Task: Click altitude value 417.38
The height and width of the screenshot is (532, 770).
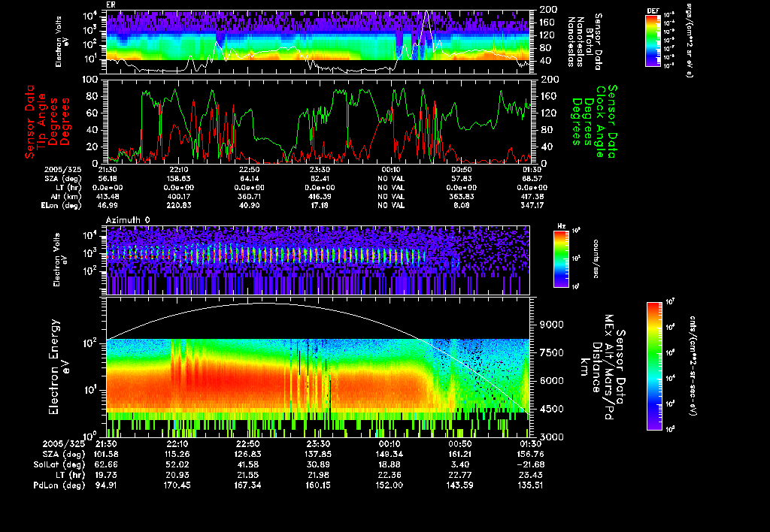Action: 532,197
